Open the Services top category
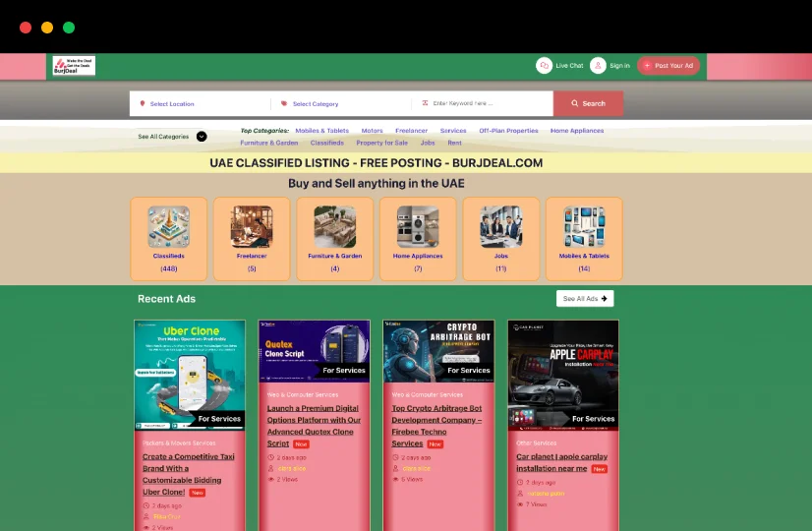This screenshot has height=531, width=812. (453, 131)
